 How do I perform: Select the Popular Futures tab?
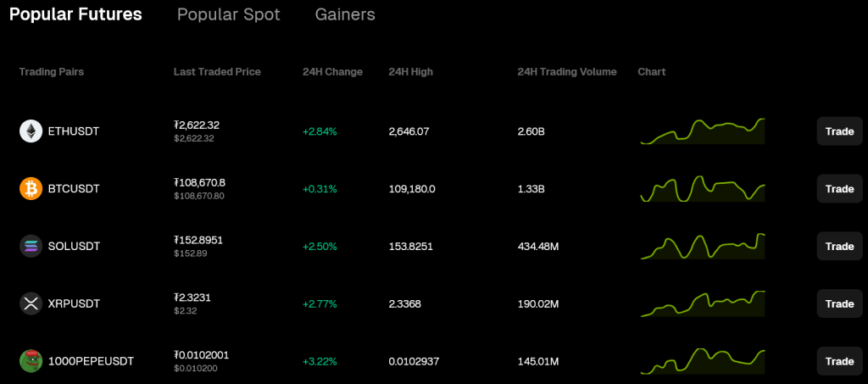click(x=75, y=14)
